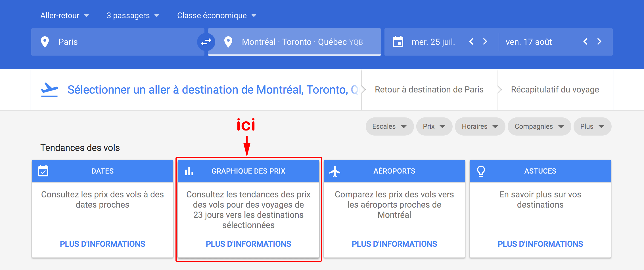Advance the return date to next day
Viewport: 644px width, 270px height.
(x=599, y=42)
